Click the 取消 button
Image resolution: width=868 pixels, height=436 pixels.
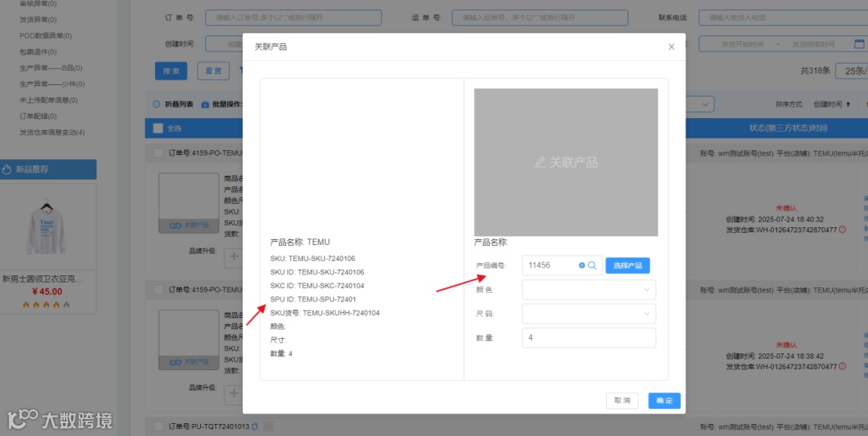pyautogui.click(x=622, y=401)
